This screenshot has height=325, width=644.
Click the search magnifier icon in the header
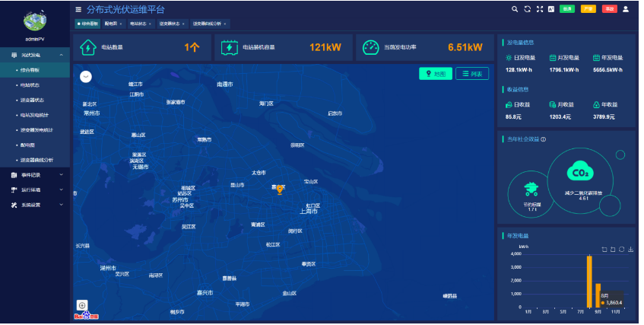[x=515, y=9]
